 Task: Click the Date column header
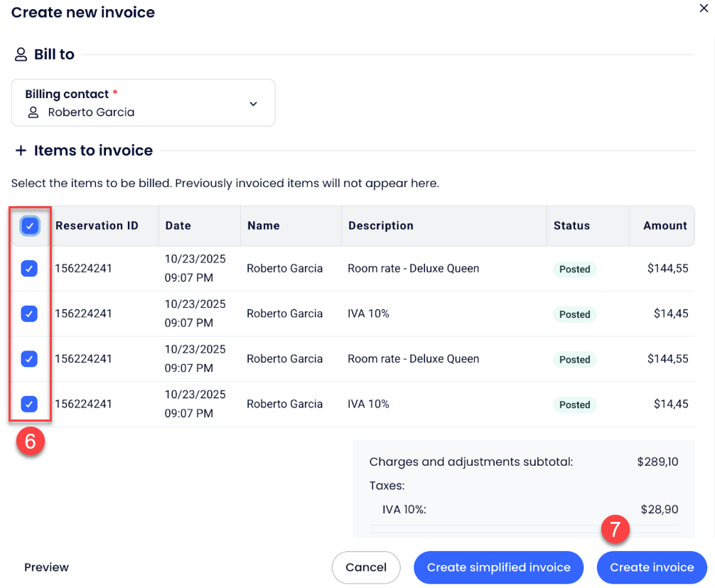pos(178,226)
